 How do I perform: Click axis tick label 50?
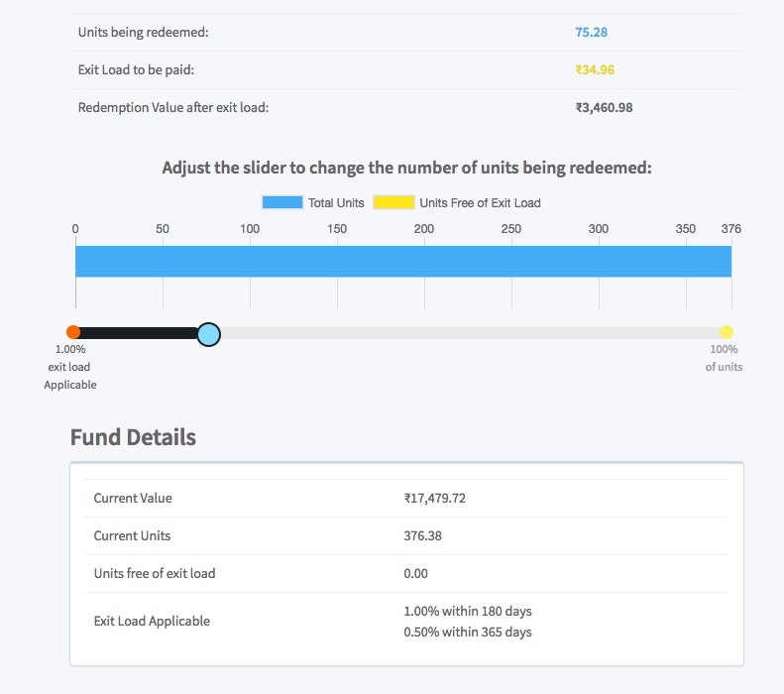(163, 229)
